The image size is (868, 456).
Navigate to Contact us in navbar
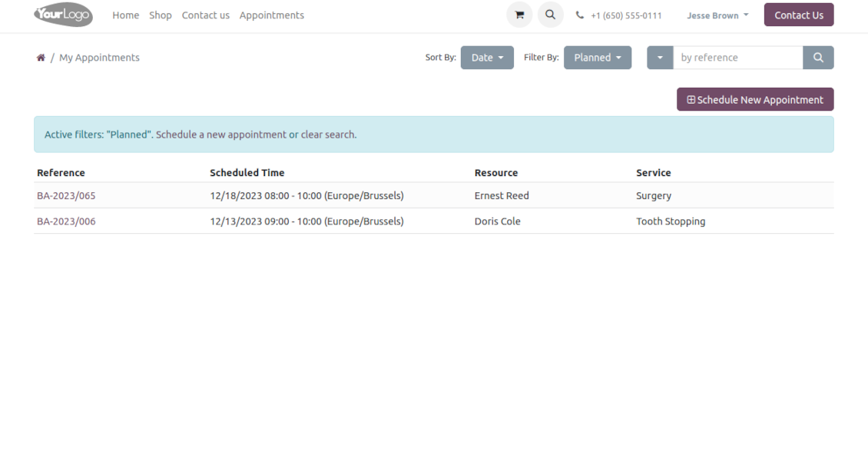(x=205, y=15)
